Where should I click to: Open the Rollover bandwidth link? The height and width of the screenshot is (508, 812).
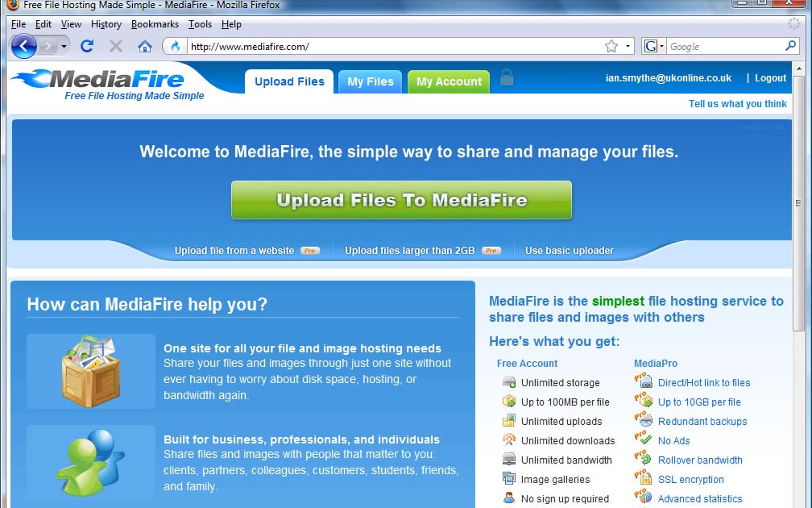tap(700, 460)
